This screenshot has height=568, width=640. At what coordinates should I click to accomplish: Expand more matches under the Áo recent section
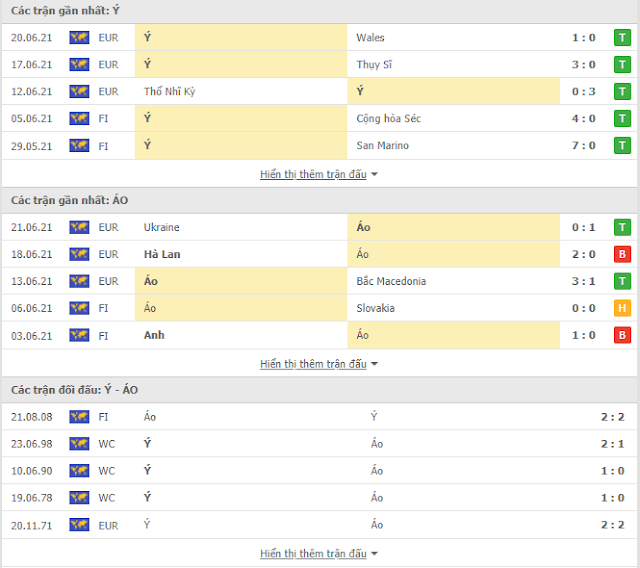(x=319, y=364)
